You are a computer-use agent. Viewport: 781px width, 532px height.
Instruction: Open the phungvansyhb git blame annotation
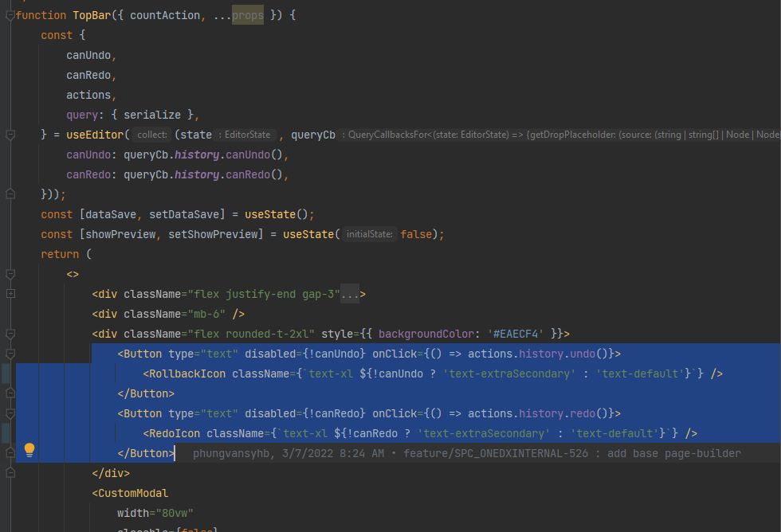click(x=467, y=453)
